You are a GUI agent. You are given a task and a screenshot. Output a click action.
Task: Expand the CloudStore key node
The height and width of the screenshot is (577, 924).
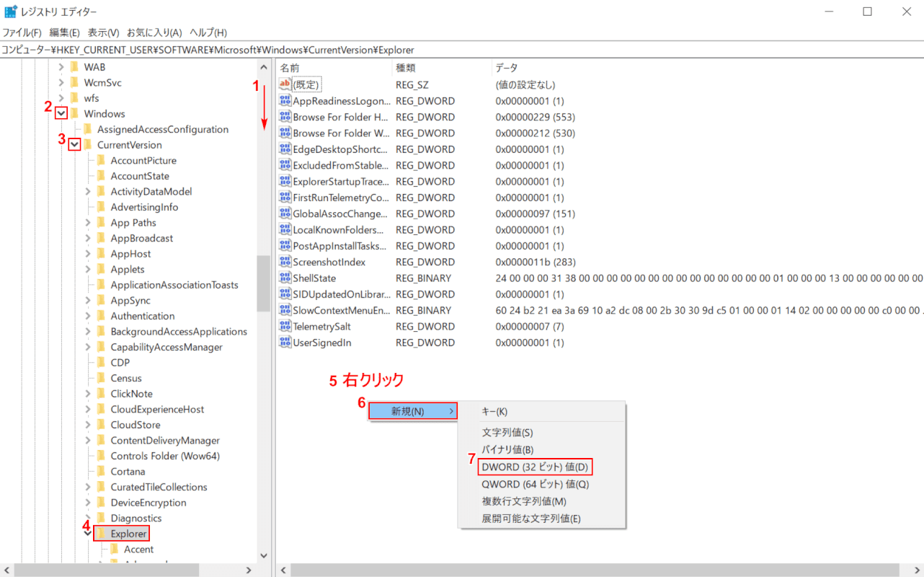pyautogui.click(x=88, y=425)
